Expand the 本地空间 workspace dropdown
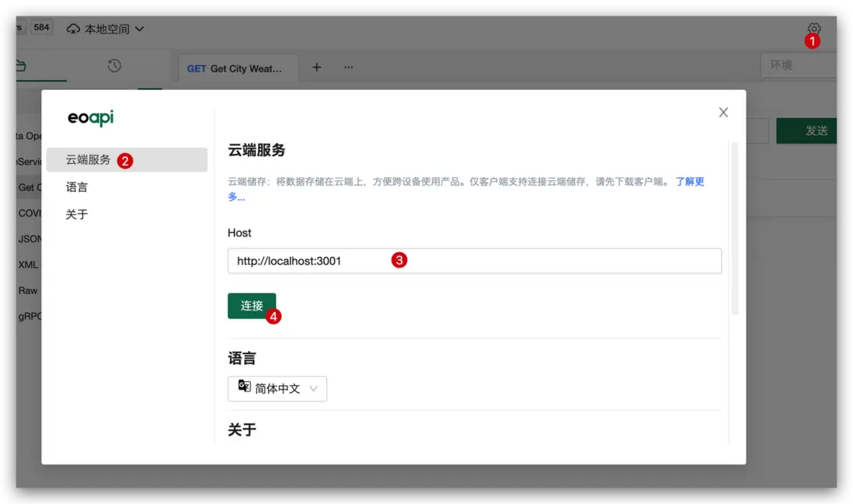The height and width of the screenshot is (504, 853). [106, 29]
